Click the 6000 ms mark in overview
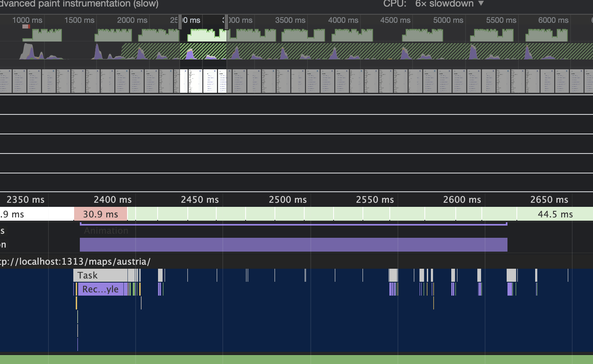The width and height of the screenshot is (593, 364). 553,20
